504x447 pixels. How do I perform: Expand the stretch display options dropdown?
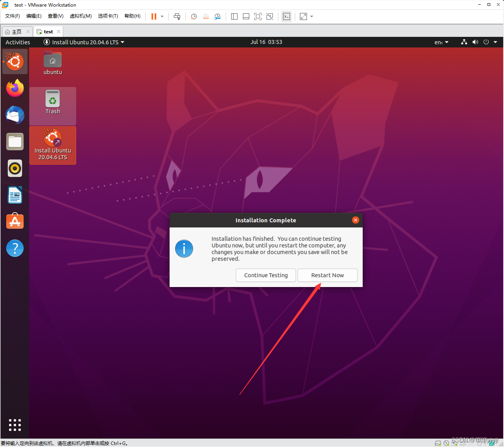tap(312, 16)
